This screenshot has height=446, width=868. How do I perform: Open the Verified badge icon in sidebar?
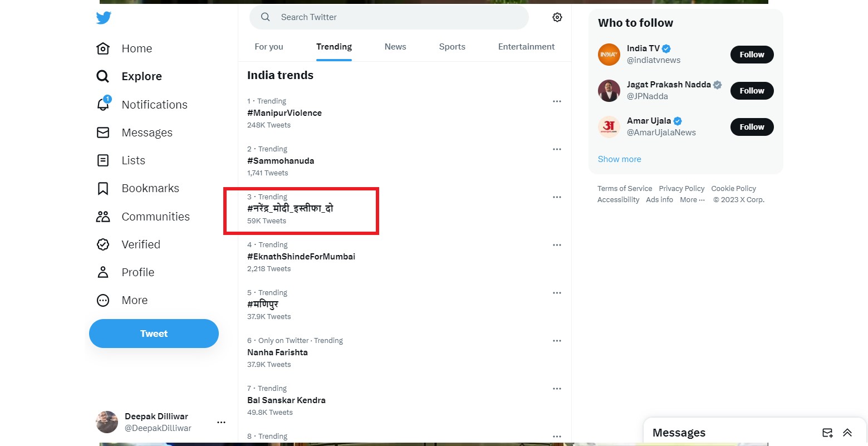[103, 244]
